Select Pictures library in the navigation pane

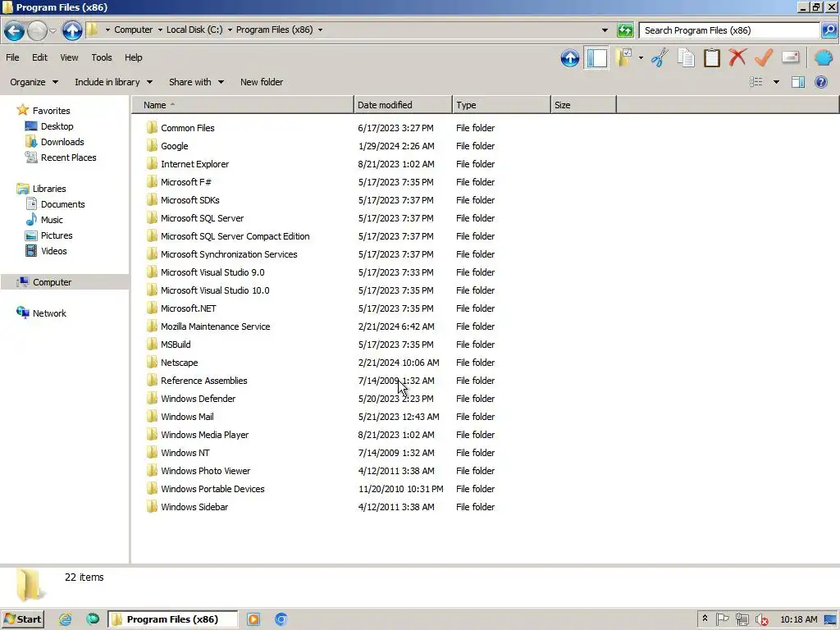pyautogui.click(x=57, y=235)
